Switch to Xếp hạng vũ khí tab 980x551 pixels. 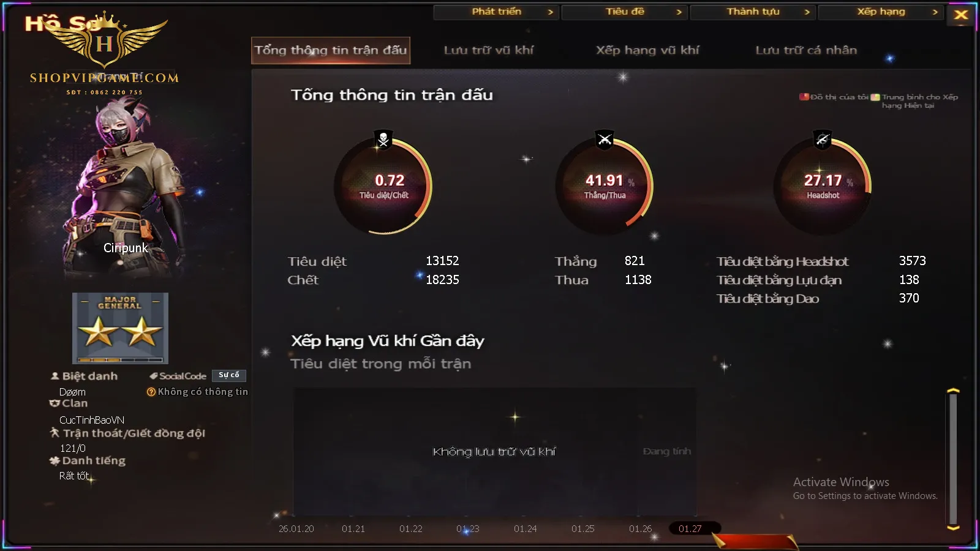click(x=647, y=50)
